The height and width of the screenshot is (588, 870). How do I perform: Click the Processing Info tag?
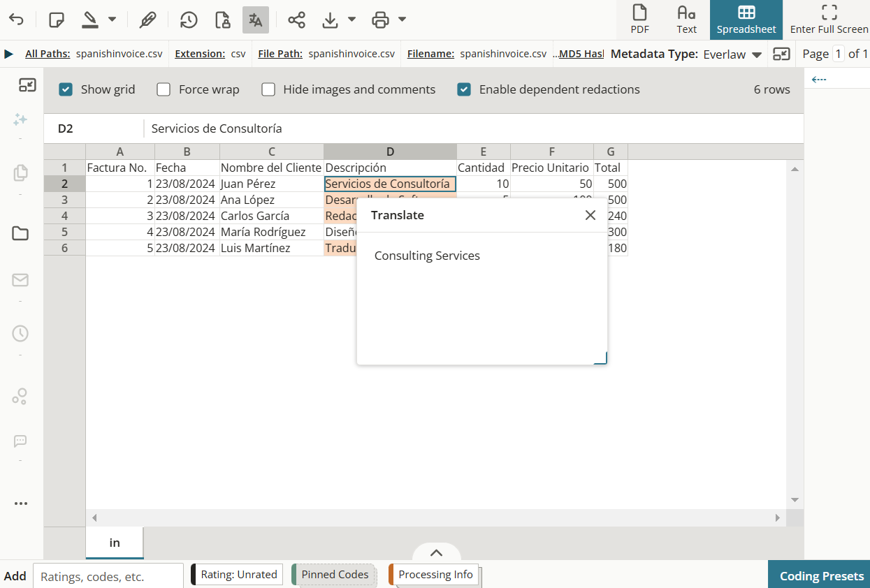[434, 575]
